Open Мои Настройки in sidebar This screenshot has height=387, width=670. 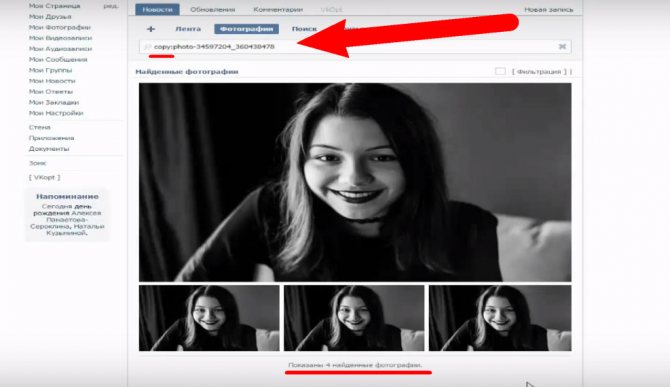pos(56,113)
